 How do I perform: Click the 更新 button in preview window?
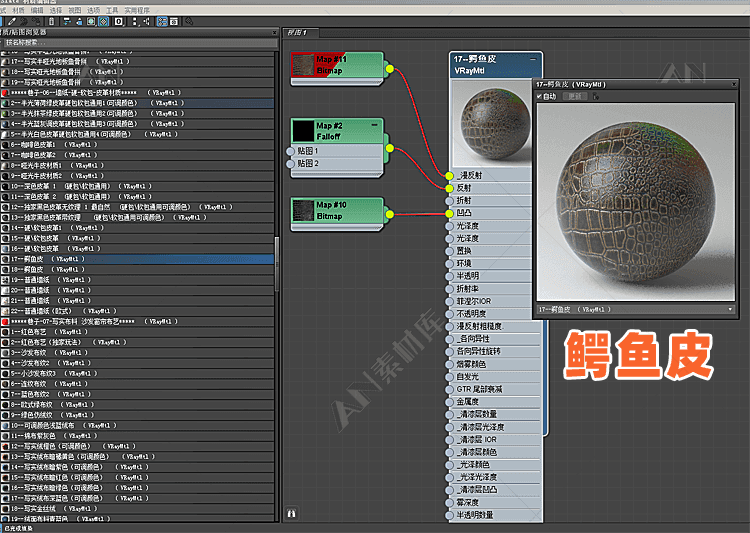pos(574,97)
